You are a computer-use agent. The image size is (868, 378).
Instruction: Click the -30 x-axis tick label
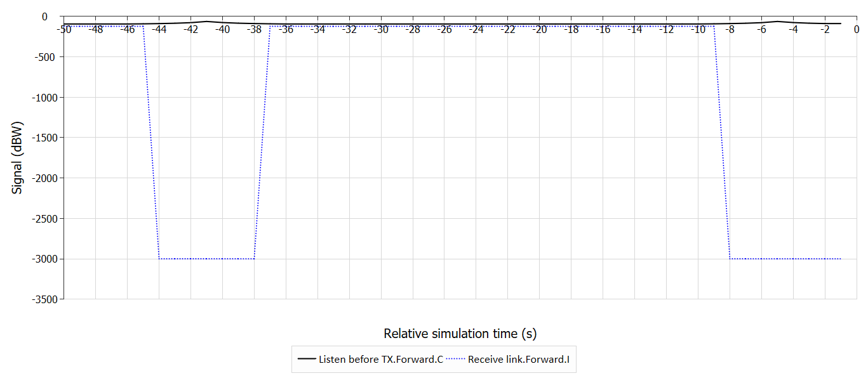[x=381, y=29]
